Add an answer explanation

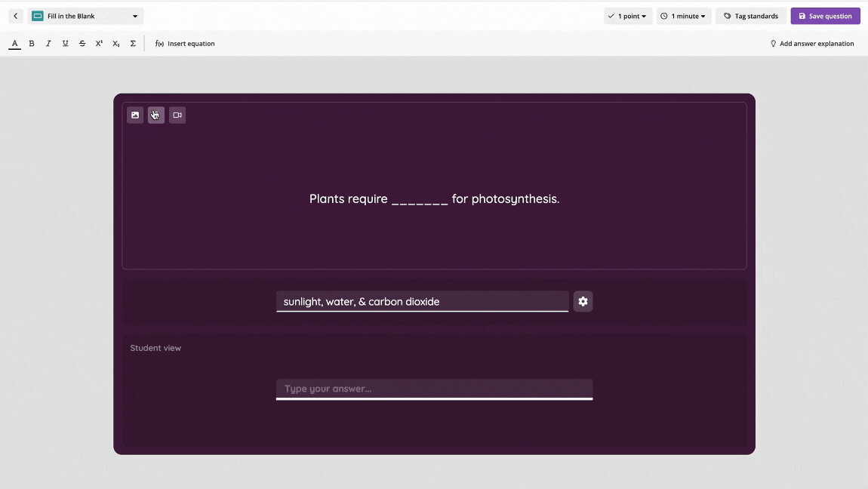812,44
